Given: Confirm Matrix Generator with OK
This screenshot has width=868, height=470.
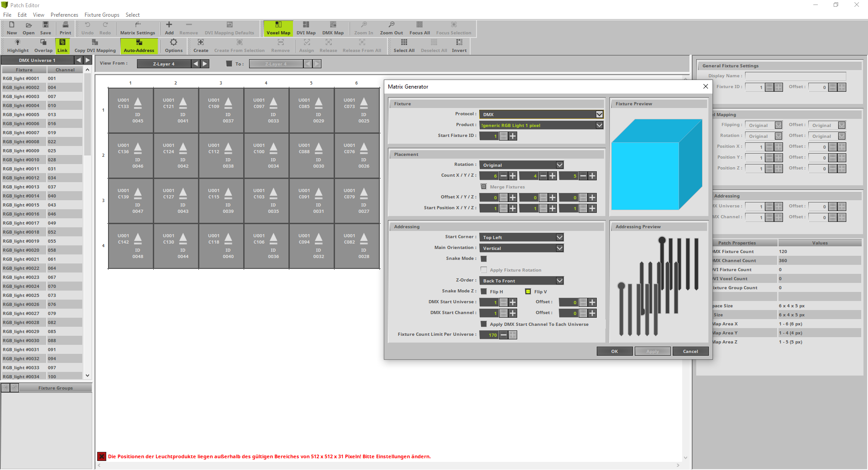Looking at the screenshot, I should click(x=614, y=351).
